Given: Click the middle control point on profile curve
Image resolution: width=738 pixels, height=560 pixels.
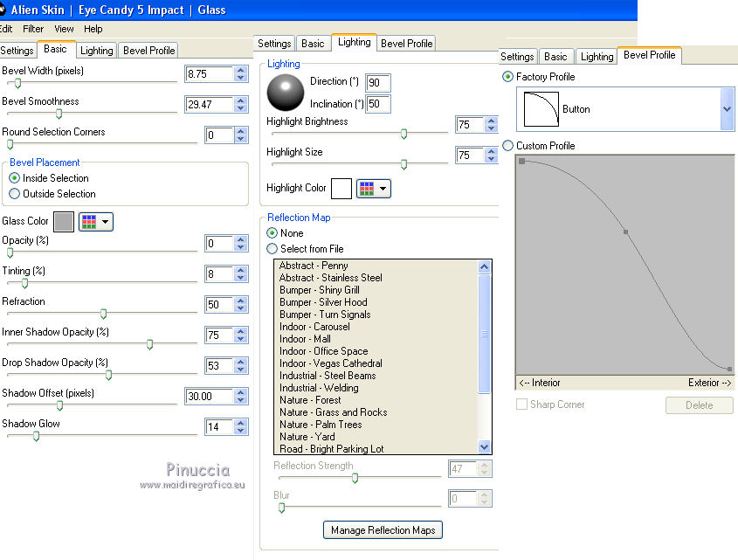Looking at the screenshot, I should click(625, 232).
